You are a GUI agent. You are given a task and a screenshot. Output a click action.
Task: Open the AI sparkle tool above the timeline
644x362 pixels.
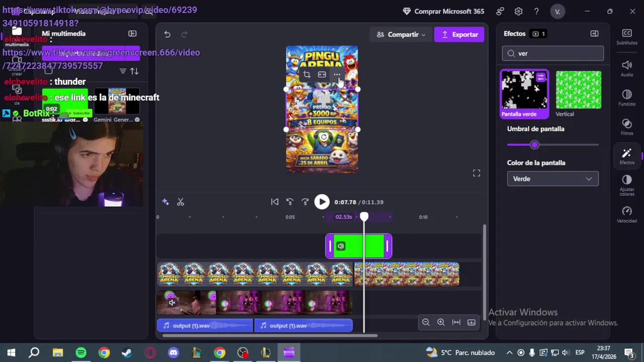point(166,202)
